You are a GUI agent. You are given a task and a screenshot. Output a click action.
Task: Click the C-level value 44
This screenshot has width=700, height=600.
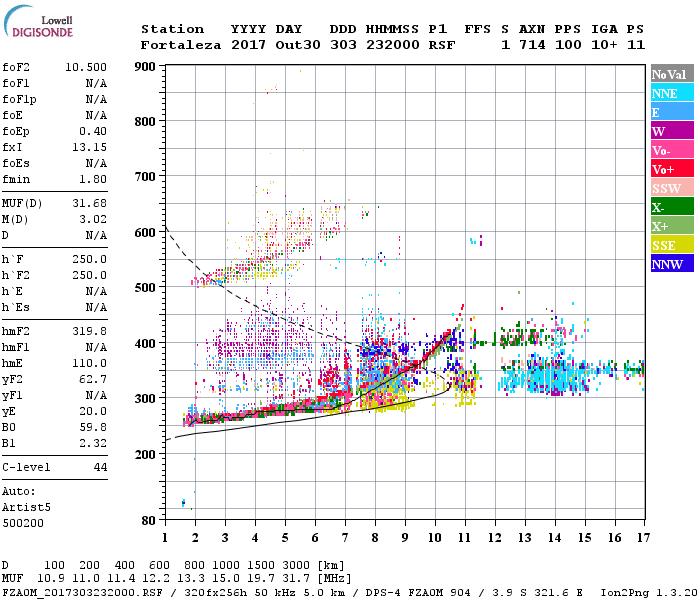tap(100, 467)
